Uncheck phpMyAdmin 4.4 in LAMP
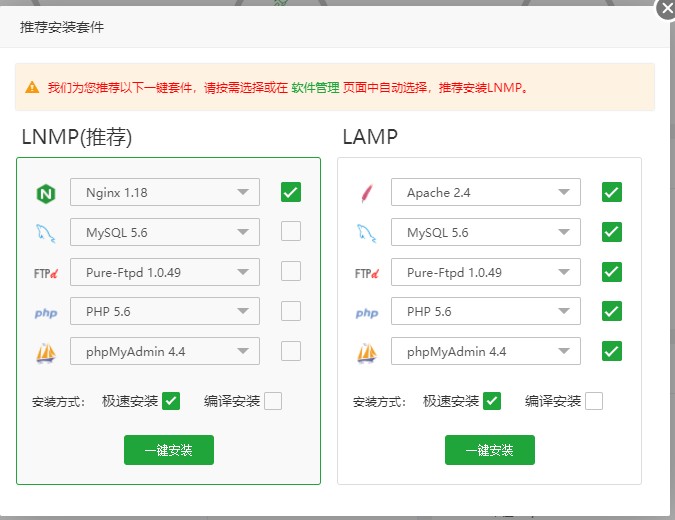This screenshot has width=675, height=520. pos(612,351)
